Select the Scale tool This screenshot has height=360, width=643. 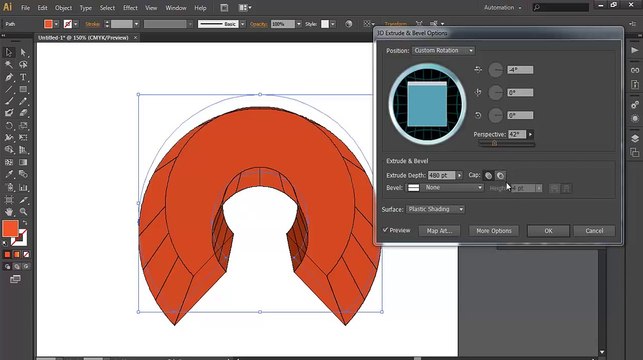coord(23,125)
